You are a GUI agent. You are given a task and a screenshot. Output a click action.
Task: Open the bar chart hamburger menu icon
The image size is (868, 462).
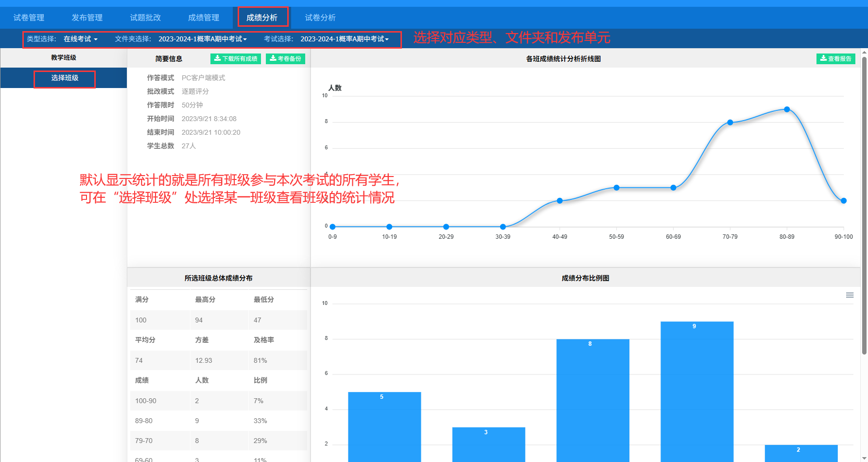(850, 295)
